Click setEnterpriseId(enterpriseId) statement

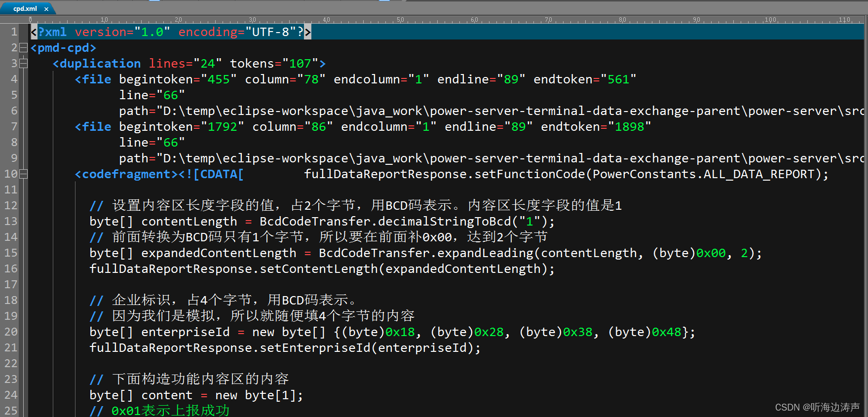coord(285,348)
